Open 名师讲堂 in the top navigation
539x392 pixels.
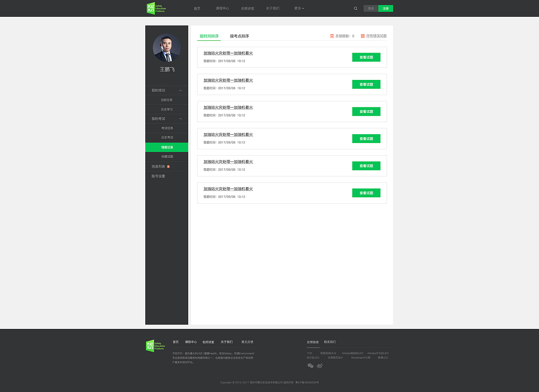click(x=248, y=8)
